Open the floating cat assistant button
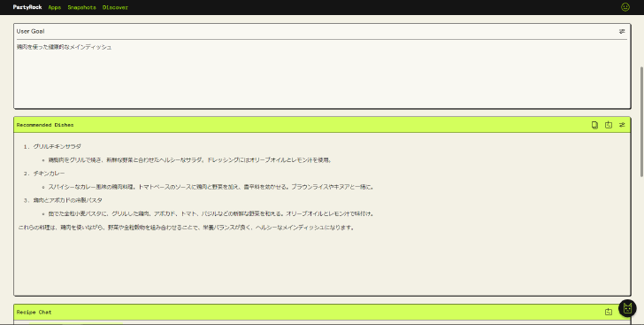This screenshot has width=644, height=325. click(627, 307)
